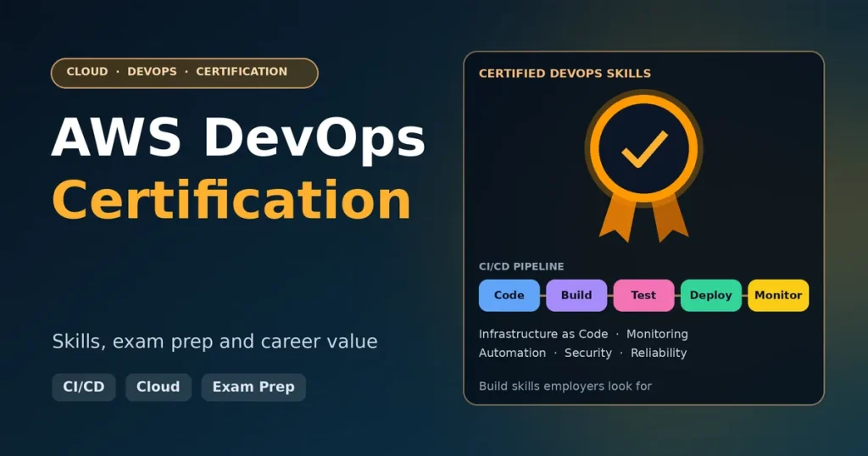Click the Cloud · DevOps · Certification pill banner
Viewport: 868px width, 456px height.
184,73
